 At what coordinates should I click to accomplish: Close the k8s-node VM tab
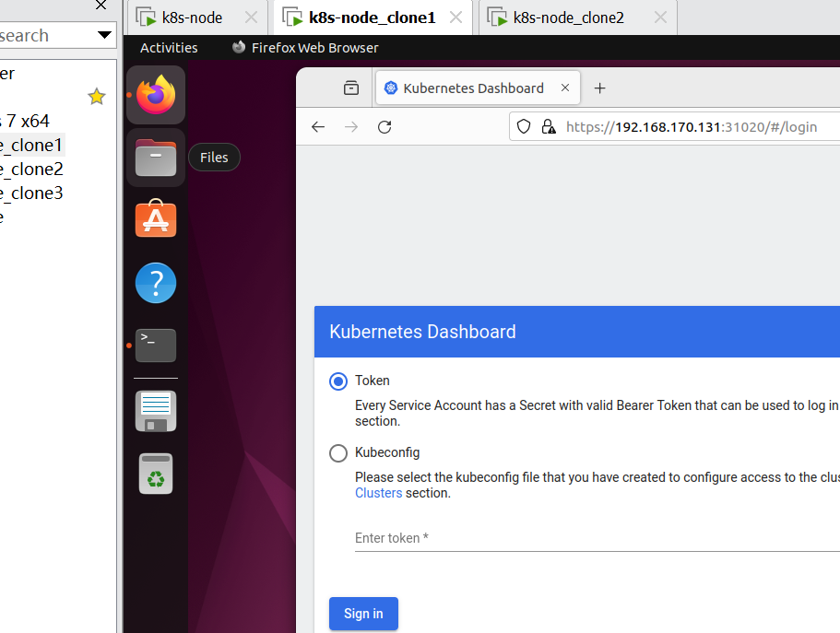click(251, 18)
